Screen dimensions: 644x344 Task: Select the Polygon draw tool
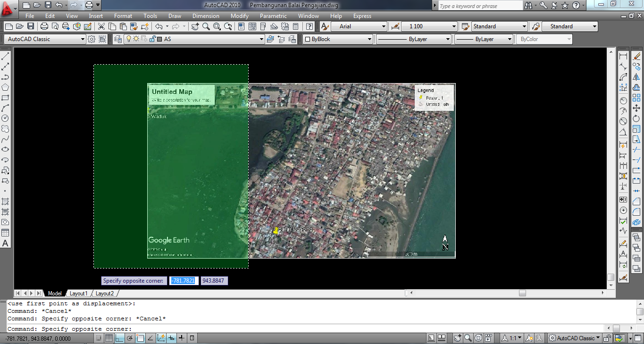6,87
